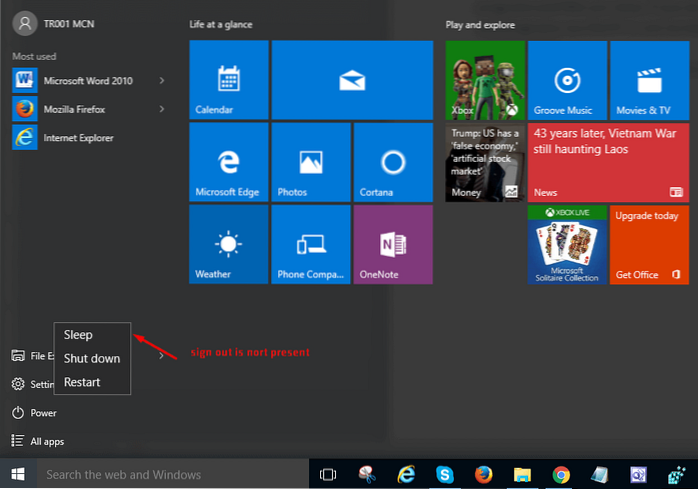This screenshot has height=489, width=698.
Task: Open Task View on the taskbar
Action: point(326,474)
